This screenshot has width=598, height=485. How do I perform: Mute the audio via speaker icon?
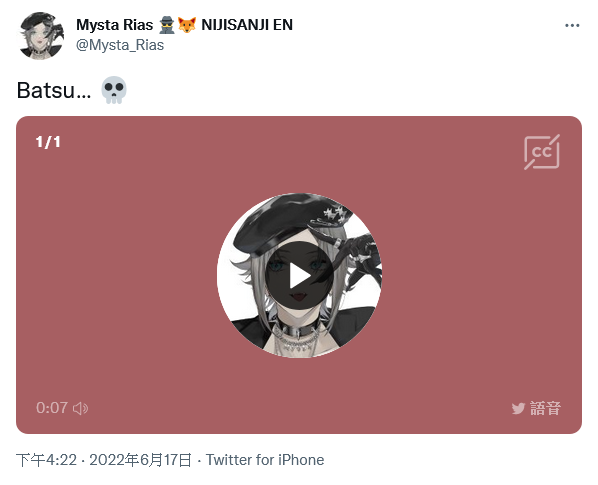(x=80, y=408)
